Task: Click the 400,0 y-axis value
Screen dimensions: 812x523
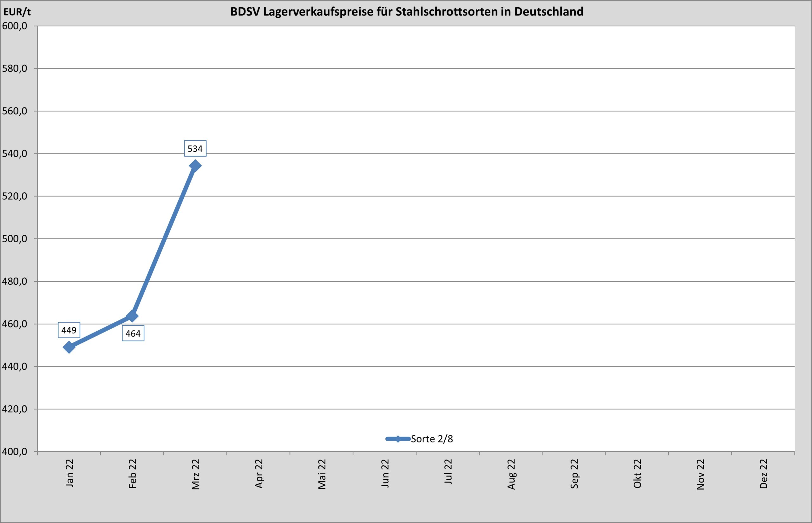Action: (15, 452)
